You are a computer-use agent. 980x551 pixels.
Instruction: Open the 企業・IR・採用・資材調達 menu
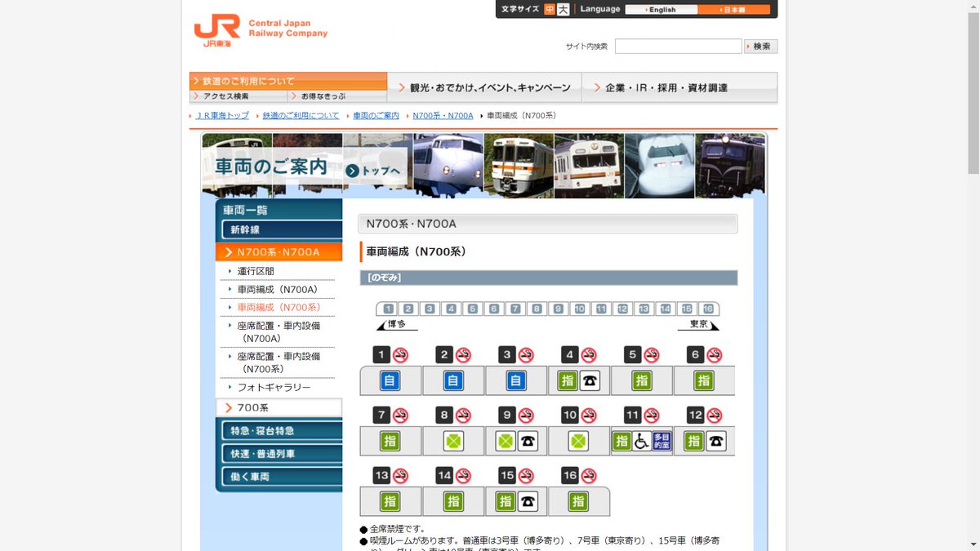(x=680, y=87)
